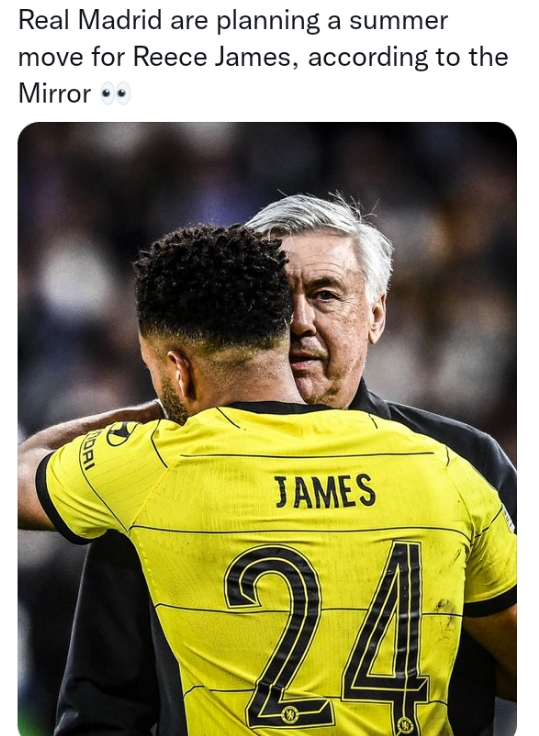Click the Chelsea crest on digit 4
Viewport: 539px width, 736px height.
(x=404, y=725)
